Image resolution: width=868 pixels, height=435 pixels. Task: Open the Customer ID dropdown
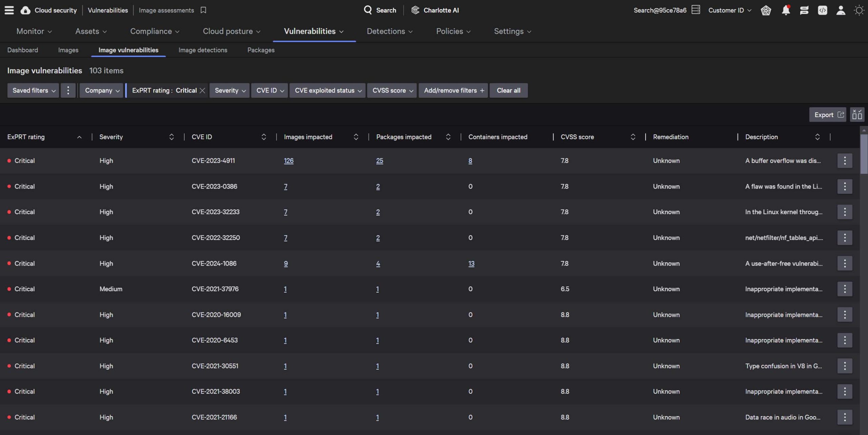tap(730, 10)
